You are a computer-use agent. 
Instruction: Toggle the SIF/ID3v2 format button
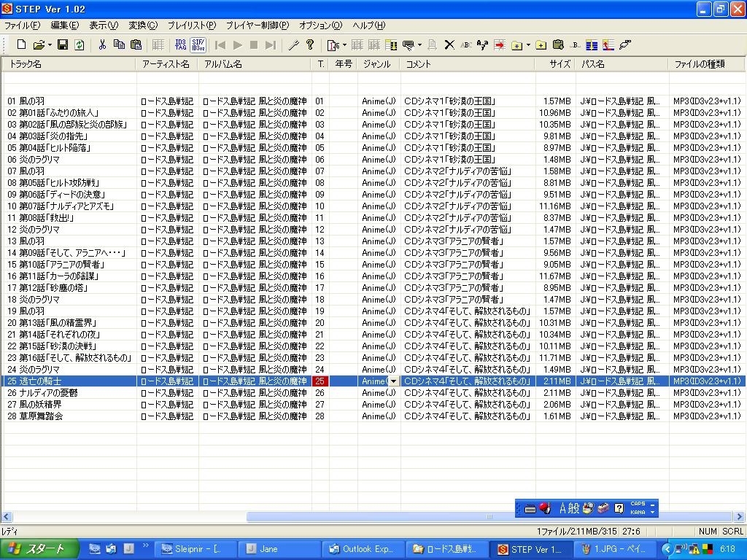(x=198, y=45)
